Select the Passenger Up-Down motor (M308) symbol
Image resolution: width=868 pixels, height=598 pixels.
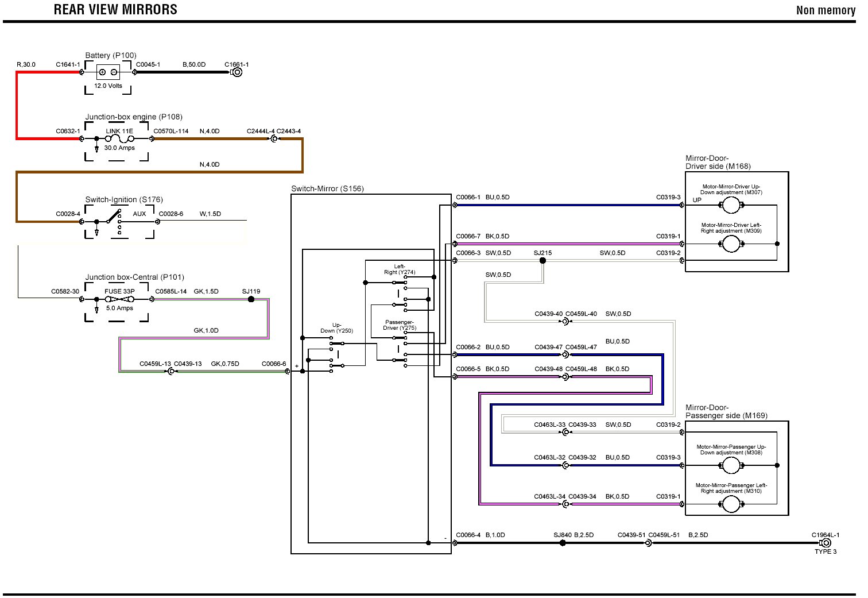pyautogui.click(x=731, y=465)
